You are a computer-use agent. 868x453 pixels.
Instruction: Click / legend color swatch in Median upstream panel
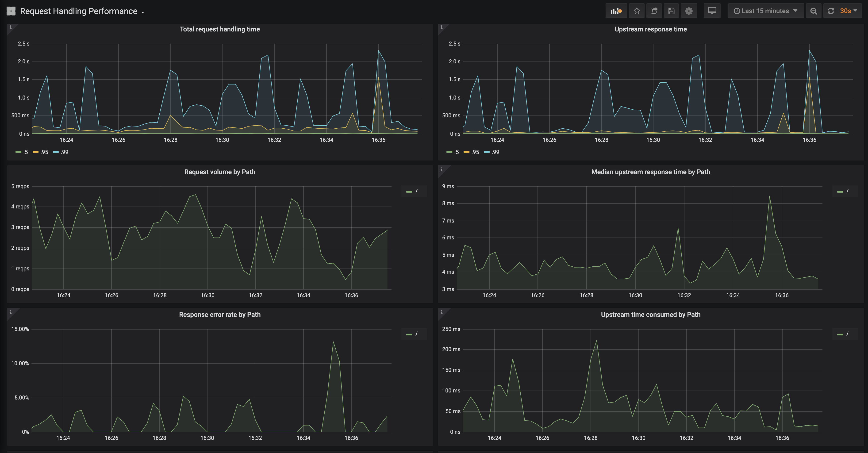tap(840, 192)
